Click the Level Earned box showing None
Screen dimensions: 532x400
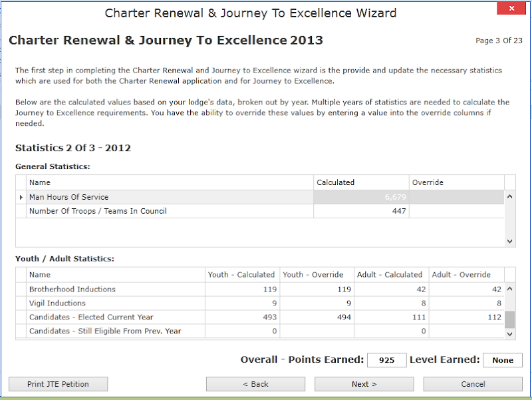(x=503, y=360)
